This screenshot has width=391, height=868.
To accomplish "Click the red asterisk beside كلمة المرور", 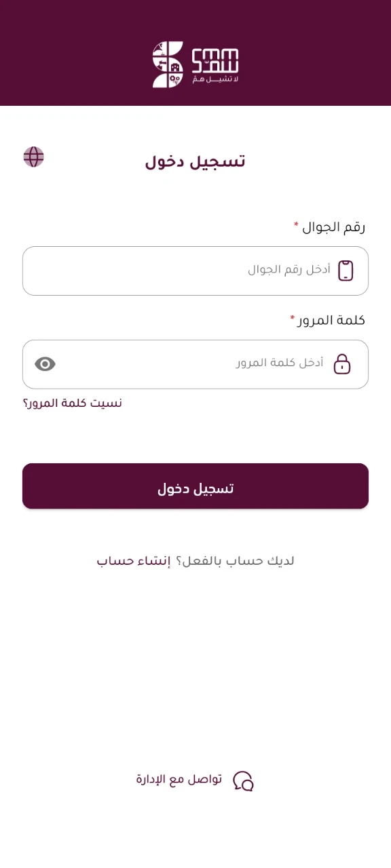I will click(293, 317).
